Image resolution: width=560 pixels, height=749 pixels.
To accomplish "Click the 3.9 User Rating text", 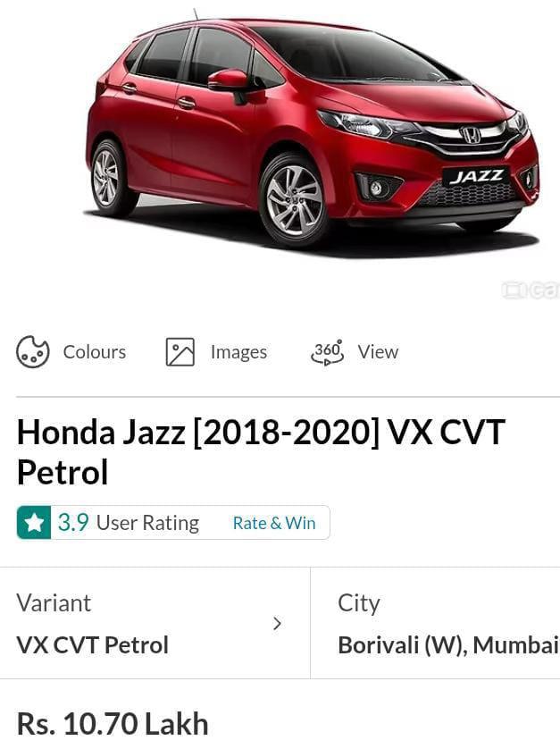I will (x=129, y=523).
